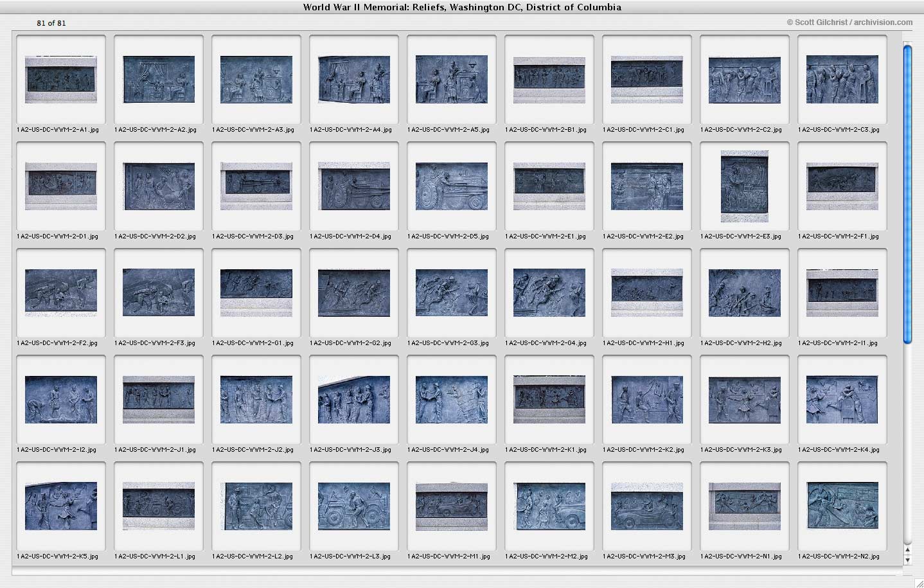The image size is (924, 588).
Task: Select the caption 1A2-US-DC-WWM-2-D3.jpg
Action: point(253,236)
